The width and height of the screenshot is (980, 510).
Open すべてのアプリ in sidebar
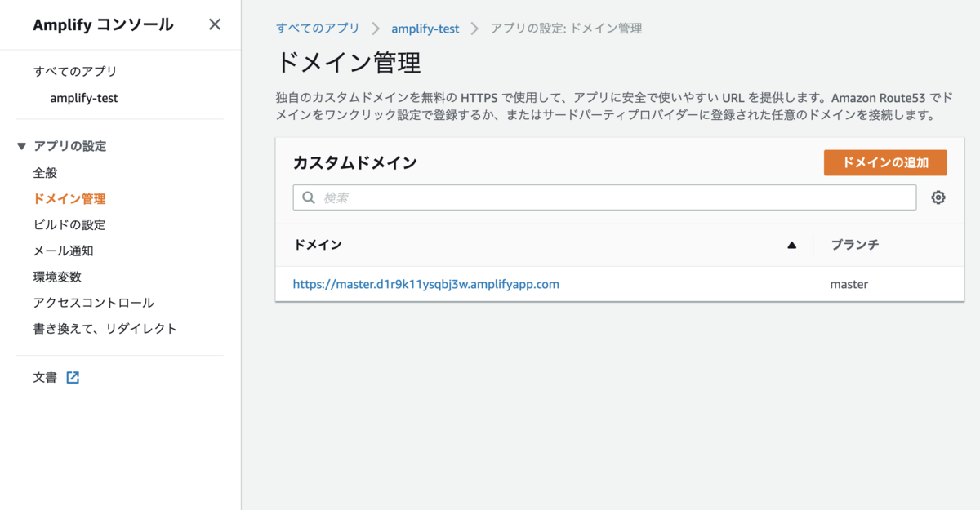pyautogui.click(x=75, y=71)
